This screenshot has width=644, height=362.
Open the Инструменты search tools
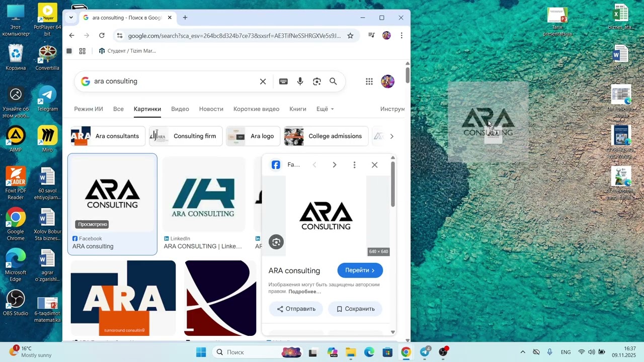(x=392, y=109)
